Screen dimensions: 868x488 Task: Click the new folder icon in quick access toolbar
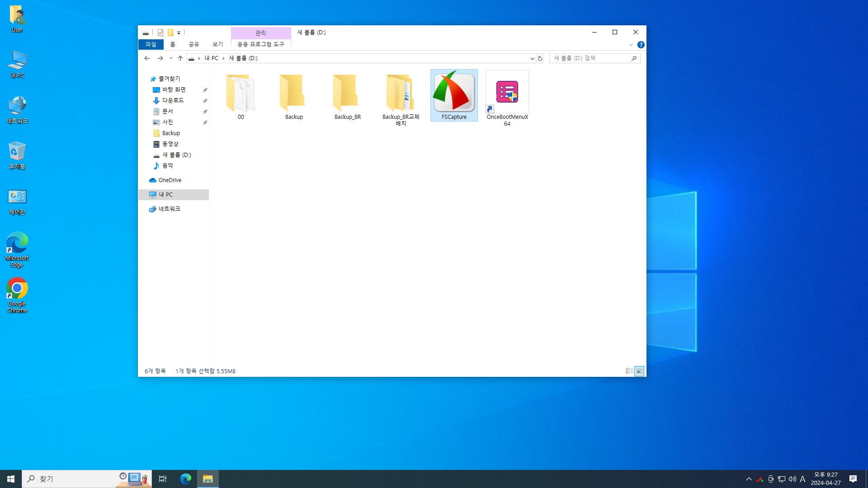[170, 33]
